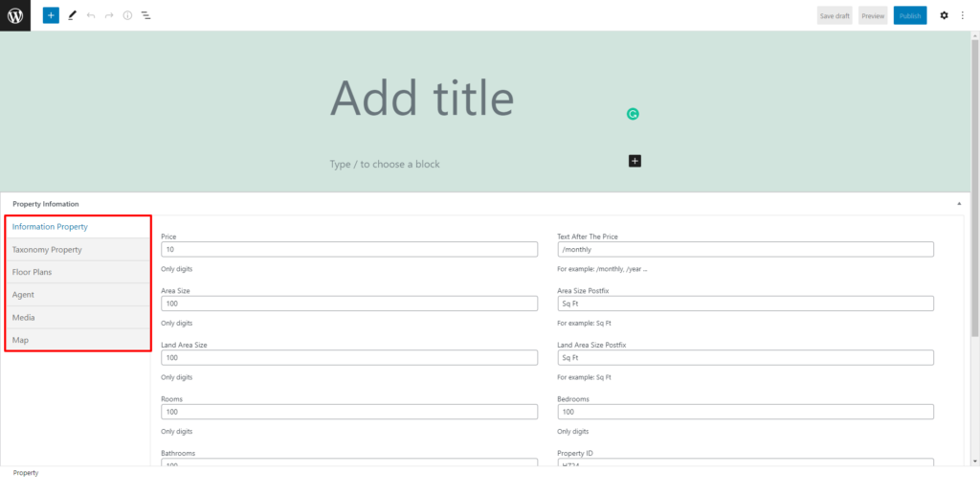Open the Agent tab

click(x=78, y=294)
